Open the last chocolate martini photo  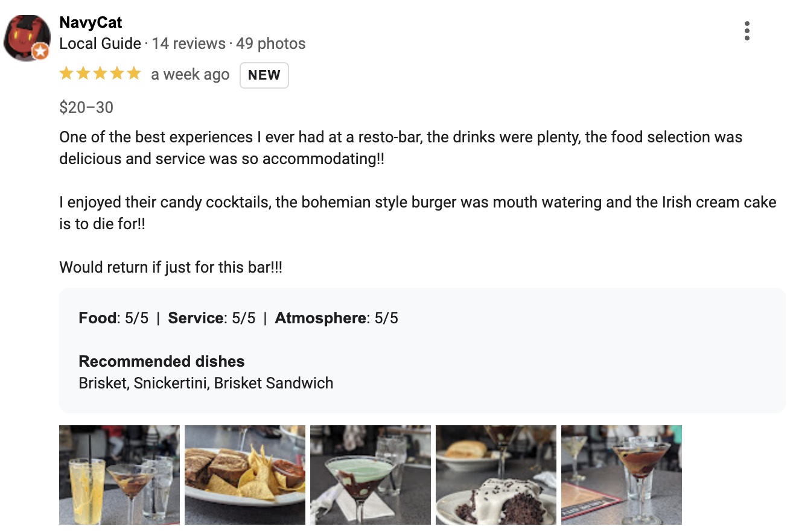click(x=622, y=475)
